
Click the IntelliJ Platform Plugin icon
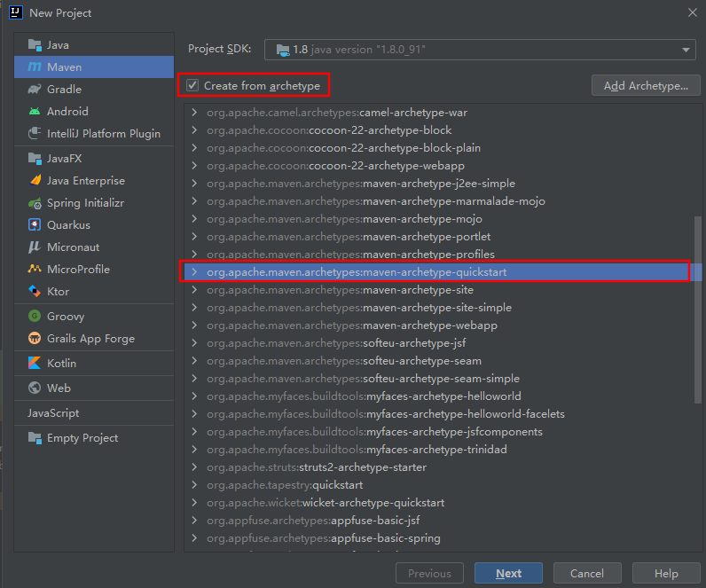coord(35,133)
